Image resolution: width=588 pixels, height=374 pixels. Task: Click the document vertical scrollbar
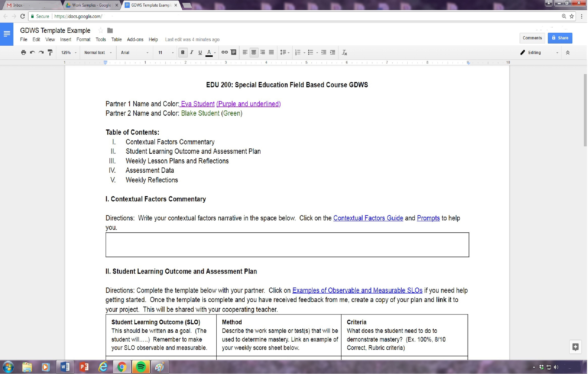585,110
